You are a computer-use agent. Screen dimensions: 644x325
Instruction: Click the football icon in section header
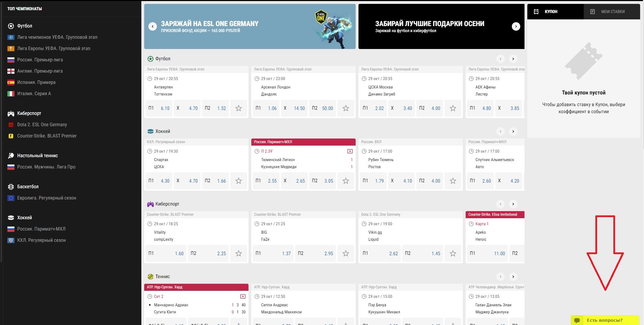pos(151,59)
